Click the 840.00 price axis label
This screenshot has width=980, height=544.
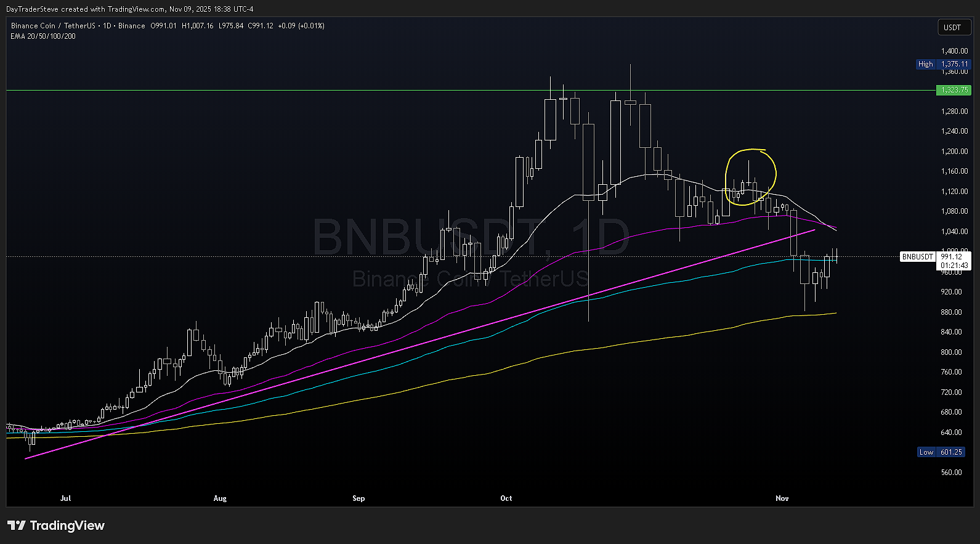tap(951, 332)
